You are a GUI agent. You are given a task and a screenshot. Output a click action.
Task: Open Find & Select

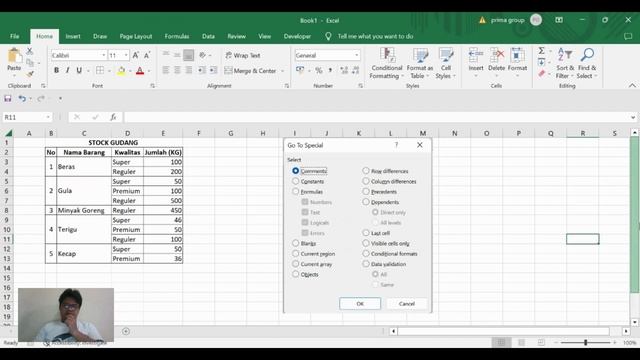[x=587, y=63]
